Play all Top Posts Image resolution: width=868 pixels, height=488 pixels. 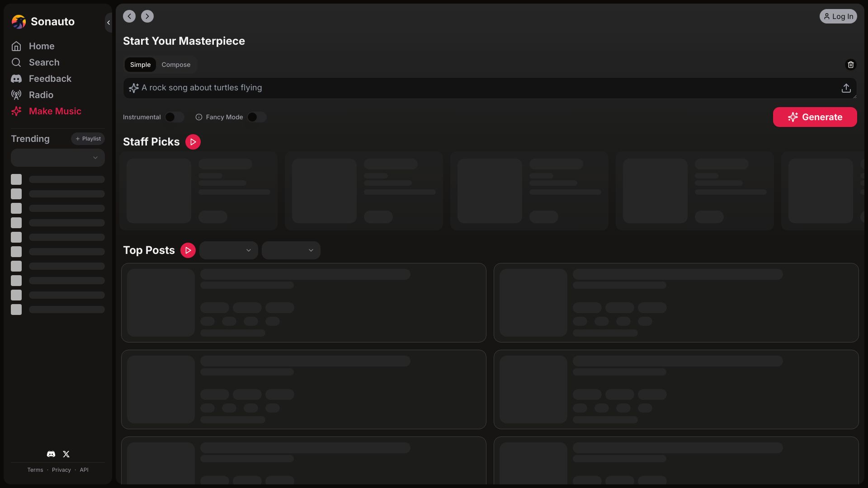click(188, 250)
